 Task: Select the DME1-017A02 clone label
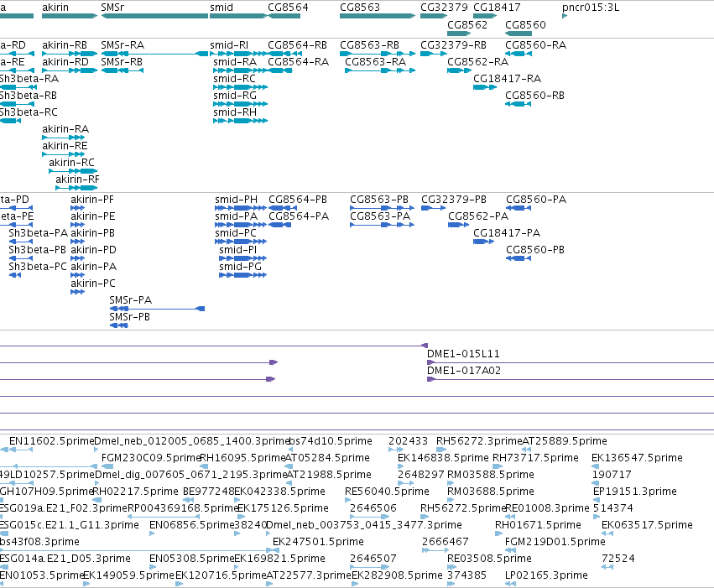coord(463,371)
